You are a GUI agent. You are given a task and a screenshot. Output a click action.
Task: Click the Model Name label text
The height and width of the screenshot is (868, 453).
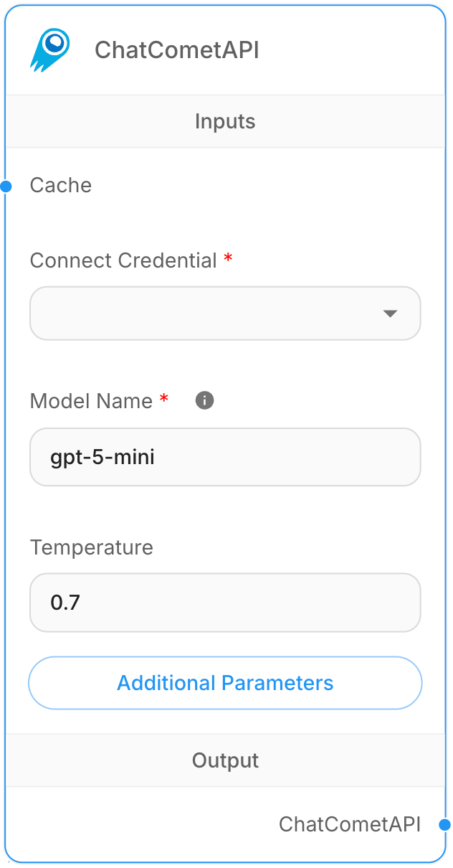(x=91, y=401)
